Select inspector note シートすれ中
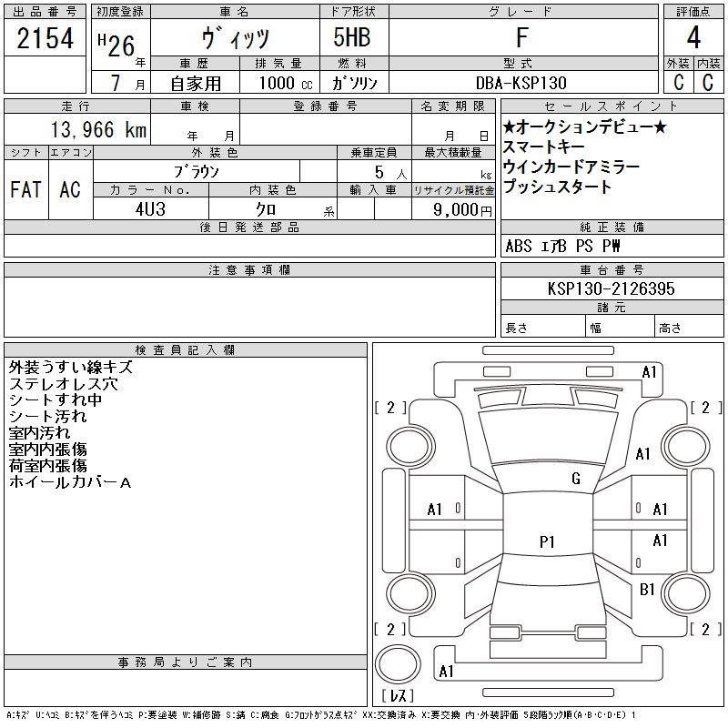 (56, 400)
